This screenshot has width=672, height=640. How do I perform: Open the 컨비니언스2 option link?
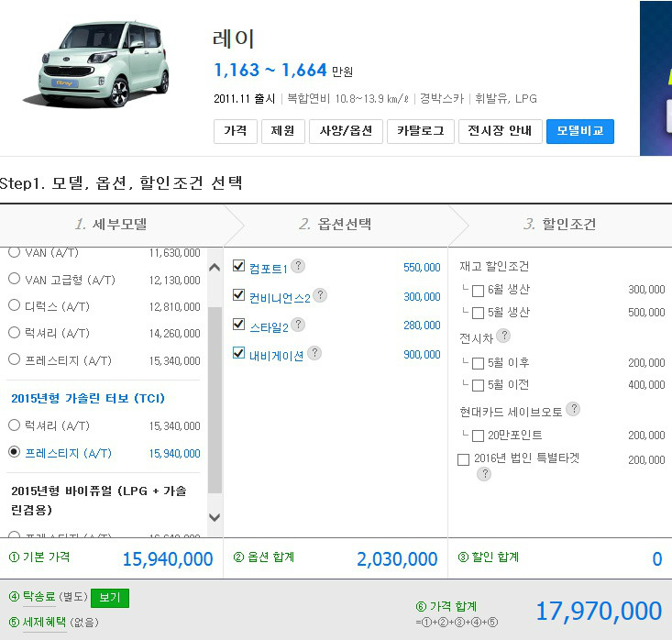point(280,298)
